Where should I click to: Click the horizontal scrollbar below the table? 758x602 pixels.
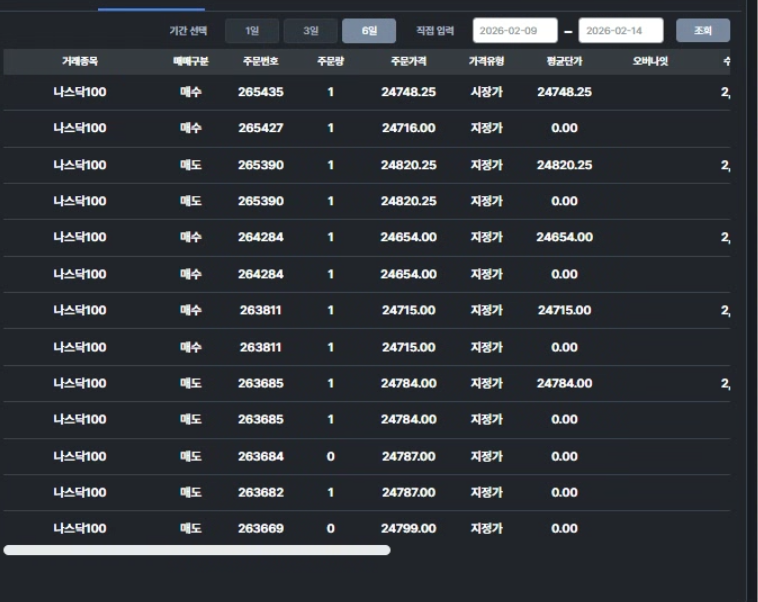click(x=197, y=550)
